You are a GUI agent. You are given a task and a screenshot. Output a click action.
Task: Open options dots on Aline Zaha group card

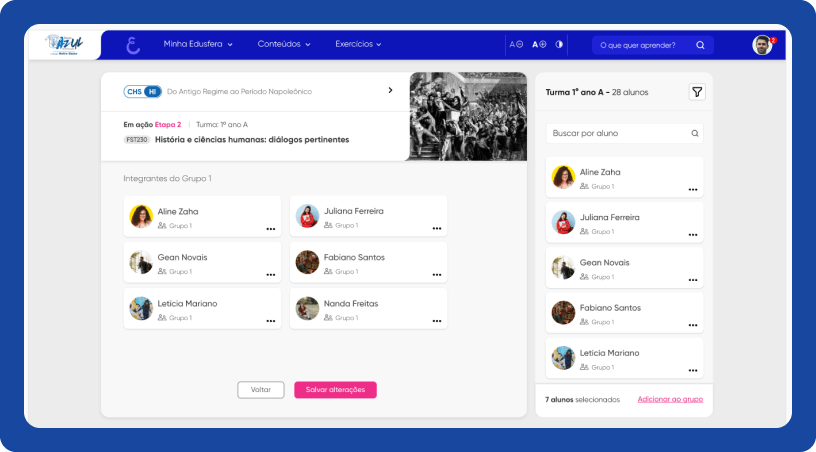point(270,229)
